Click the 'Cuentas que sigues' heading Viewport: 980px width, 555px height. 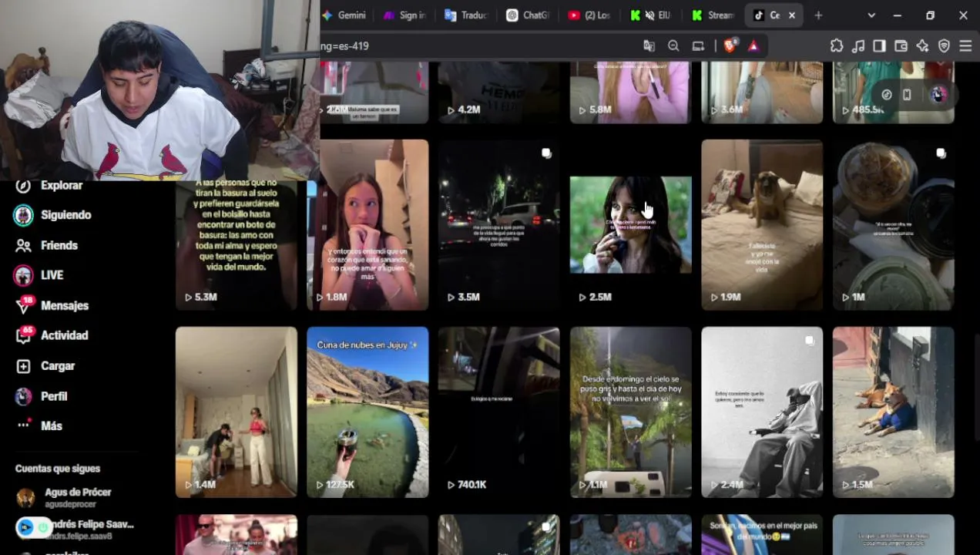(58, 469)
